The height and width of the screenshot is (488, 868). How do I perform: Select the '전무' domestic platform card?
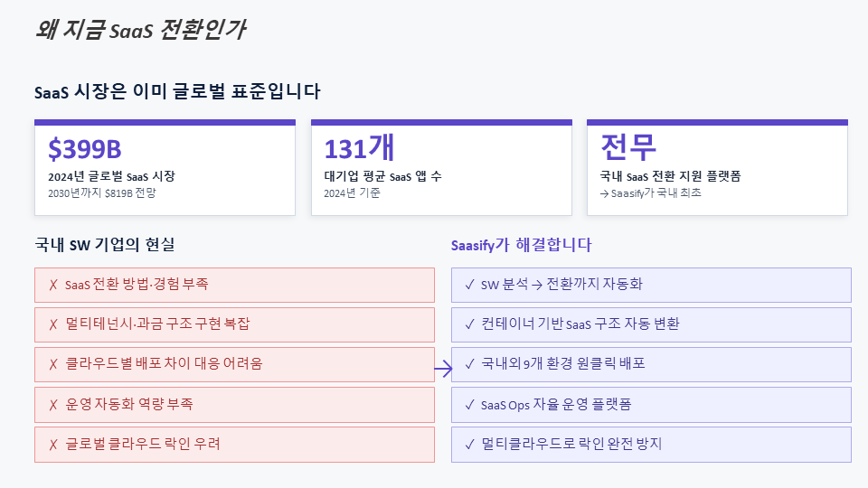tap(717, 168)
